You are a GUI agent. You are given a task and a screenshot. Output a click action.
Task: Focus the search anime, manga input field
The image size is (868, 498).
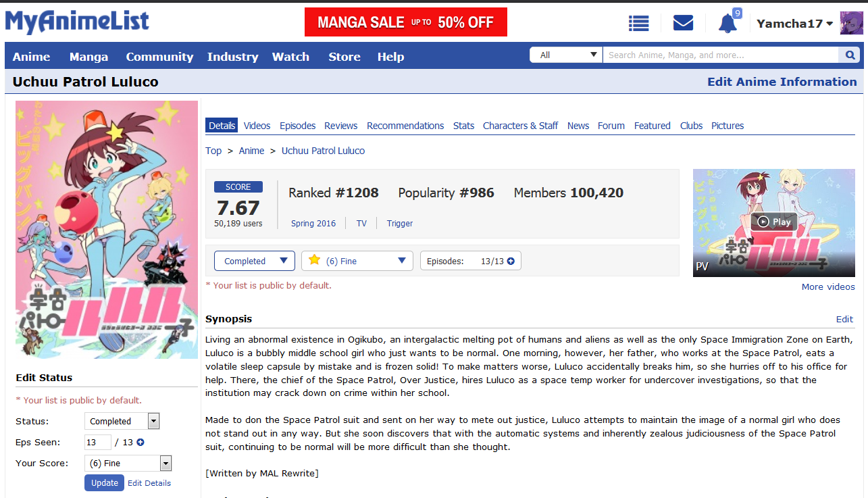721,55
